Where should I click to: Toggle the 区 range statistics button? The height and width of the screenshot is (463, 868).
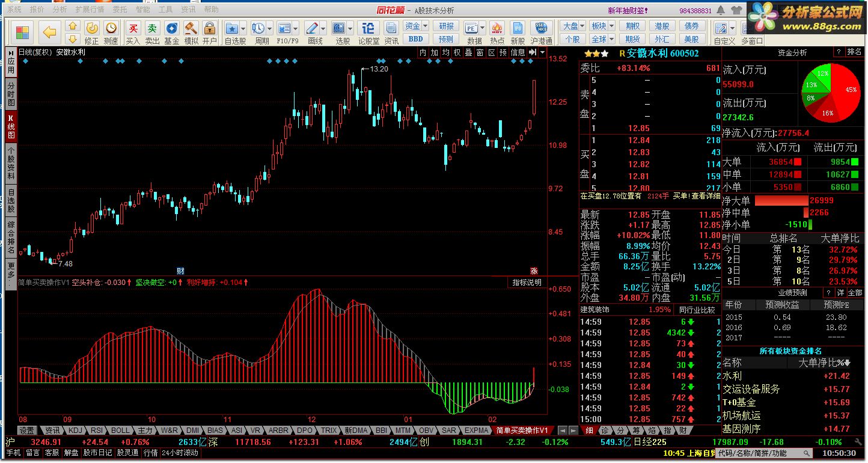[492, 53]
